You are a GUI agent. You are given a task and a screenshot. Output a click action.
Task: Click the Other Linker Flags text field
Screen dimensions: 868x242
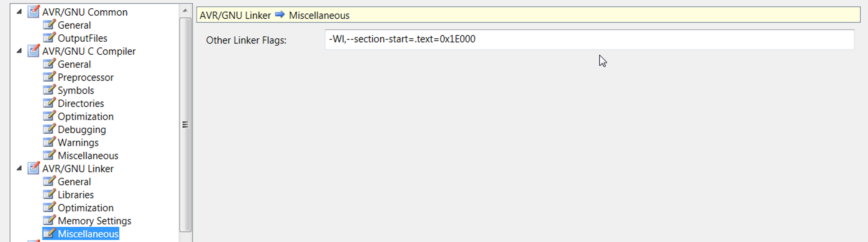(x=589, y=39)
